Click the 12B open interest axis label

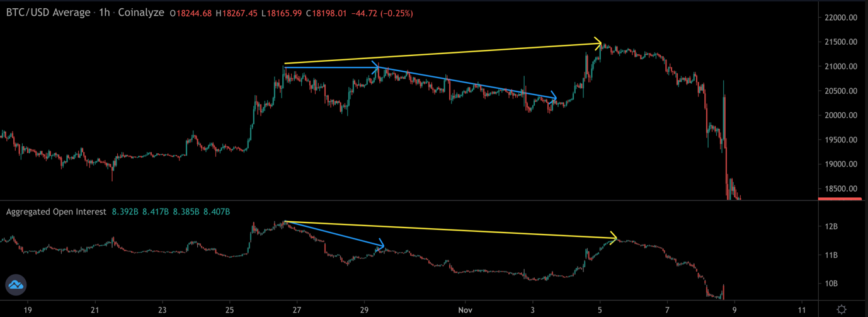[x=830, y=226]
